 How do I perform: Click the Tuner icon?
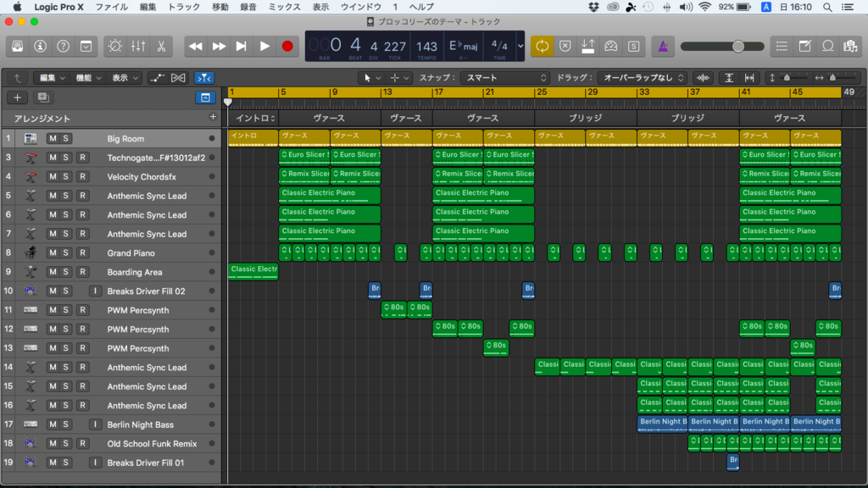[x=610, y=47]
